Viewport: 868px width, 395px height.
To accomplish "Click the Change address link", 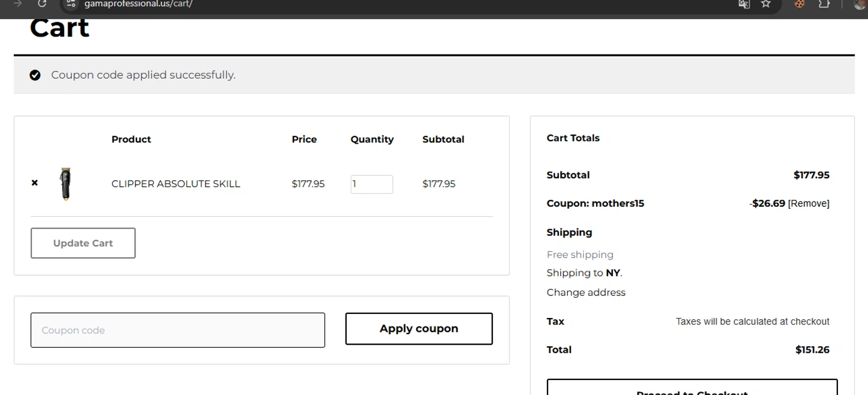I will (x=586, y=292).
